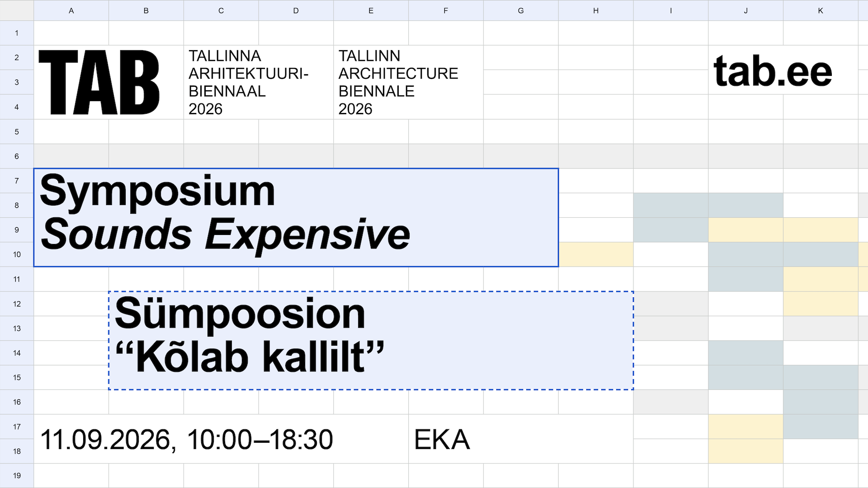Select column G header
This screenshot has height=488, width=868.
[521, 10]
